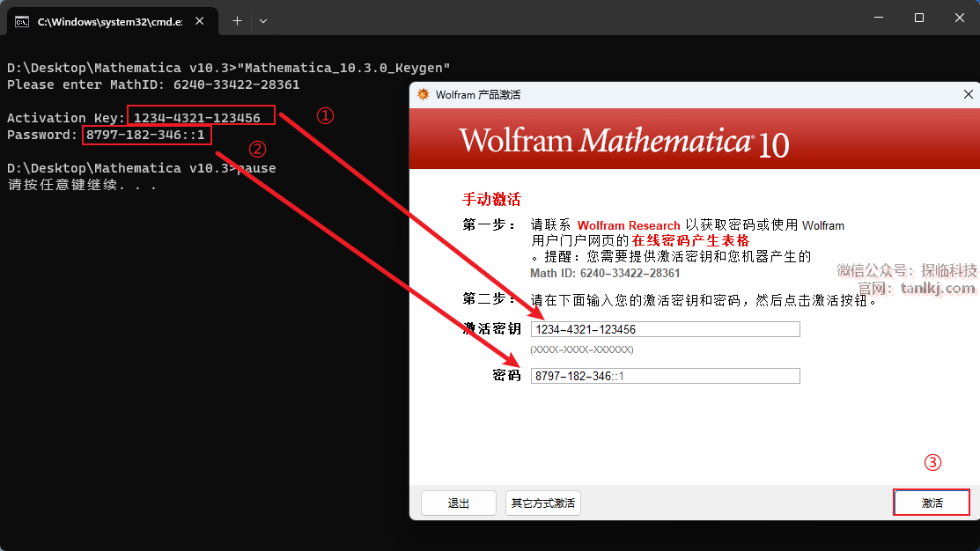980x551 pixels.
Task: Click the Wolfram spikey icon in dialog title
Action: [424, 94]
